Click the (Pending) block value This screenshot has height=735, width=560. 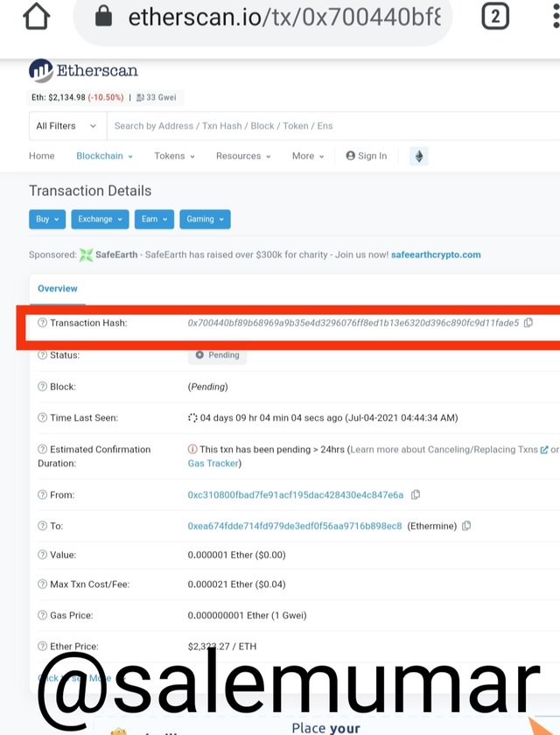207,387
